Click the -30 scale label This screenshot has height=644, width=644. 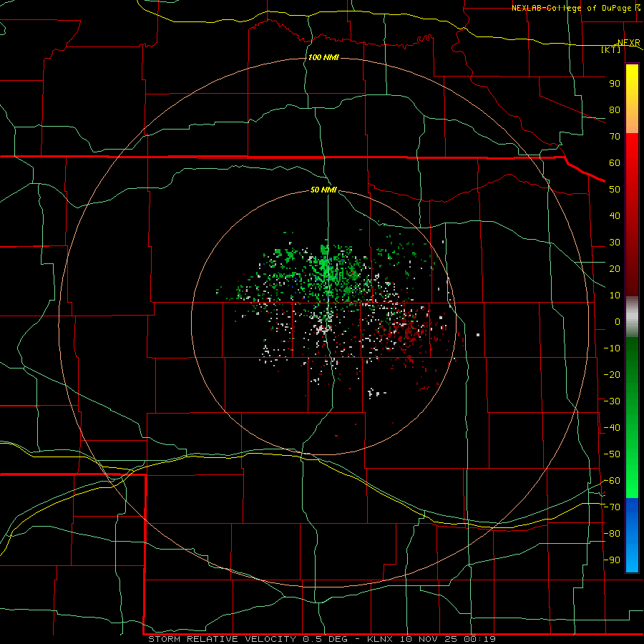(x=612, y=401)
